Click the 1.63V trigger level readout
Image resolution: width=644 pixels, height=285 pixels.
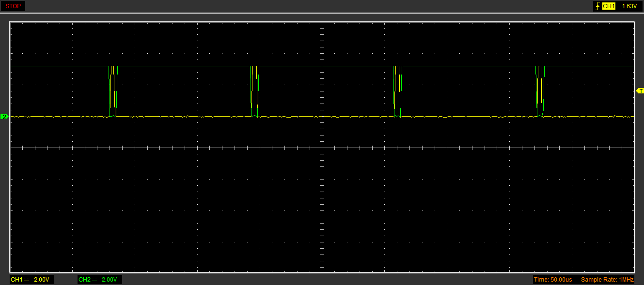point(628,6)
